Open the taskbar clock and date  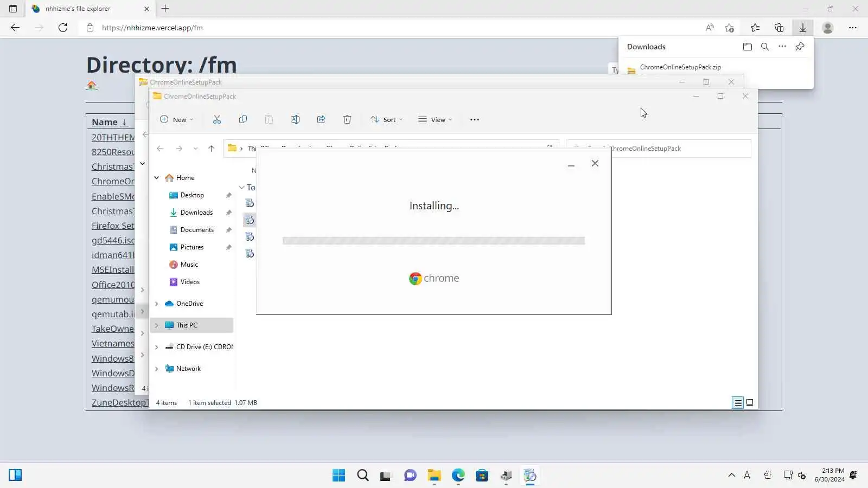click(x=830, y=475)
